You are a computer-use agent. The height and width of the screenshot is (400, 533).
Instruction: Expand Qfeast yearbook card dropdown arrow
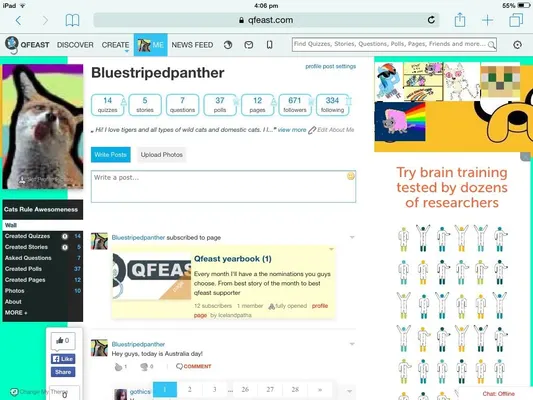click(x=331, y=249)
